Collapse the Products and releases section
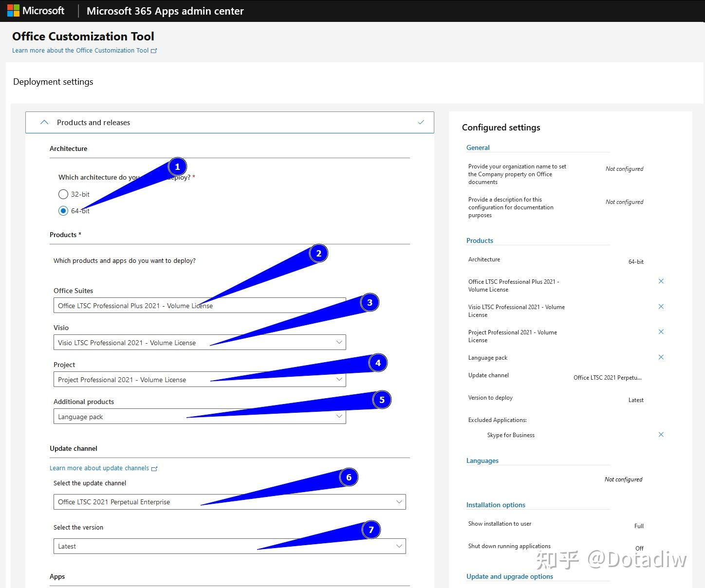 44,122
